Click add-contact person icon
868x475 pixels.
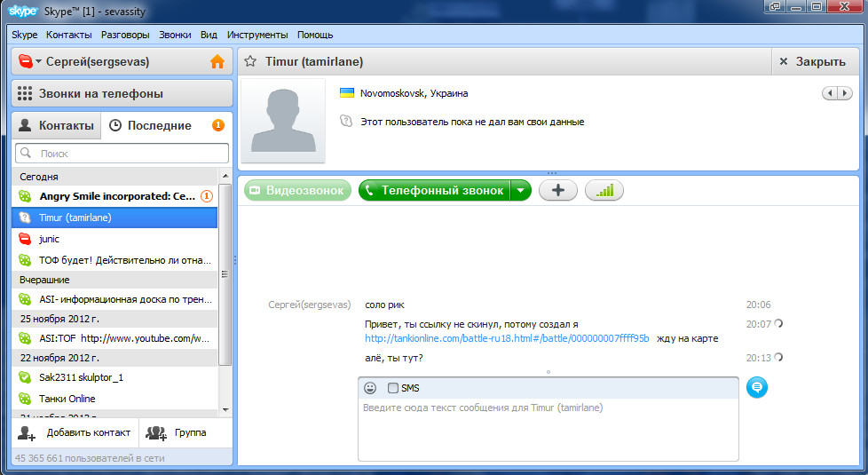pos(26,433)
